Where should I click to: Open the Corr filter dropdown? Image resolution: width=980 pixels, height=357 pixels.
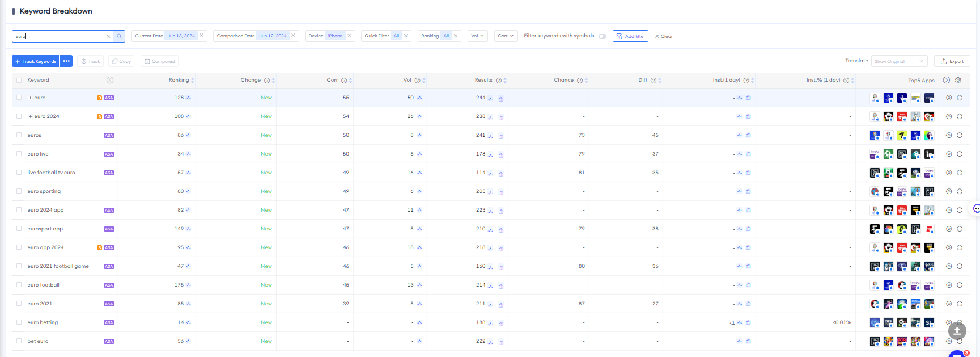coord(506,36)
